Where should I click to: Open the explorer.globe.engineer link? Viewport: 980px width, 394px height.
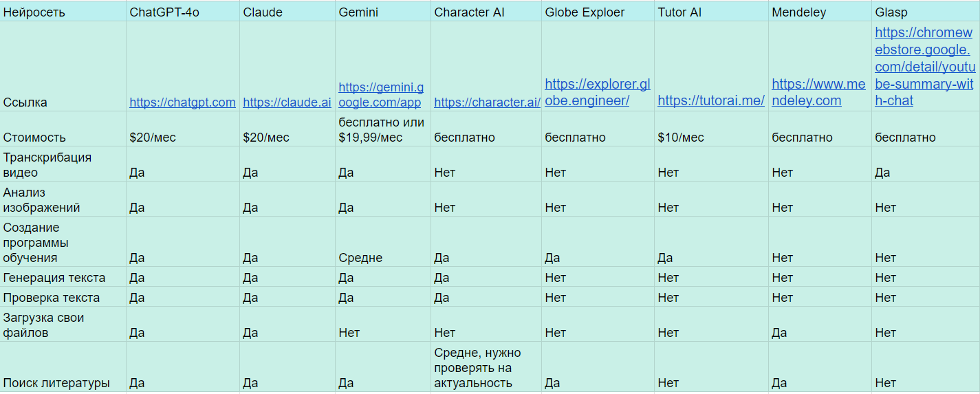pyautogui.click(x=597, y=92)
